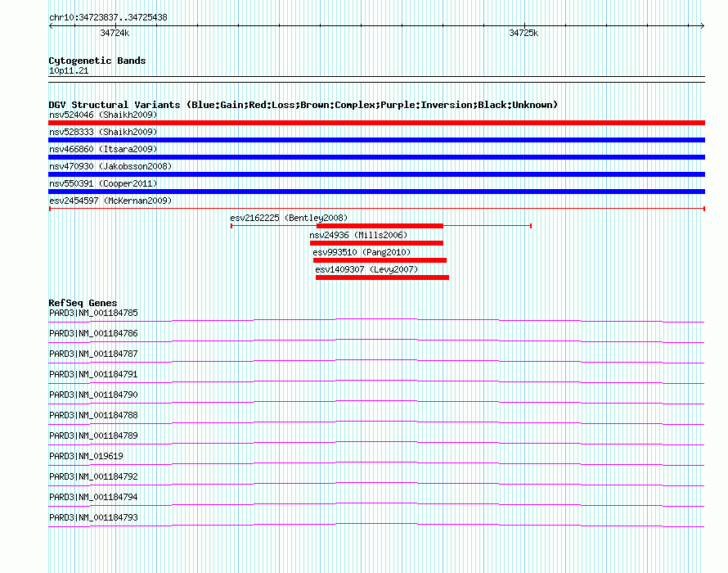Open the PARD3|NM_001184794 transcript label
This screenshot has height=573, width=728.
tap(93, 497)
